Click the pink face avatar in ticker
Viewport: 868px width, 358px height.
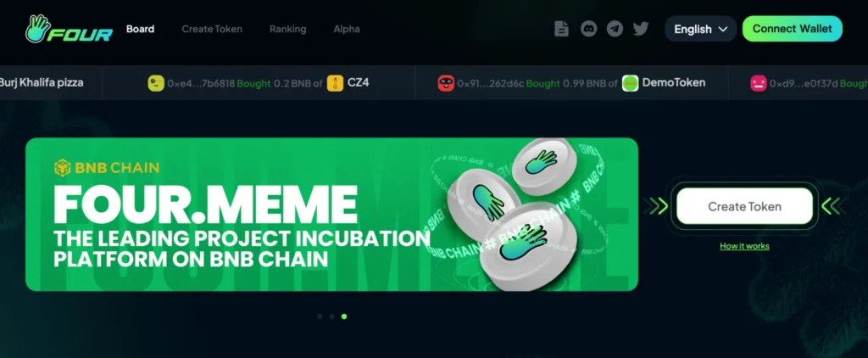(x=759, y=83)
